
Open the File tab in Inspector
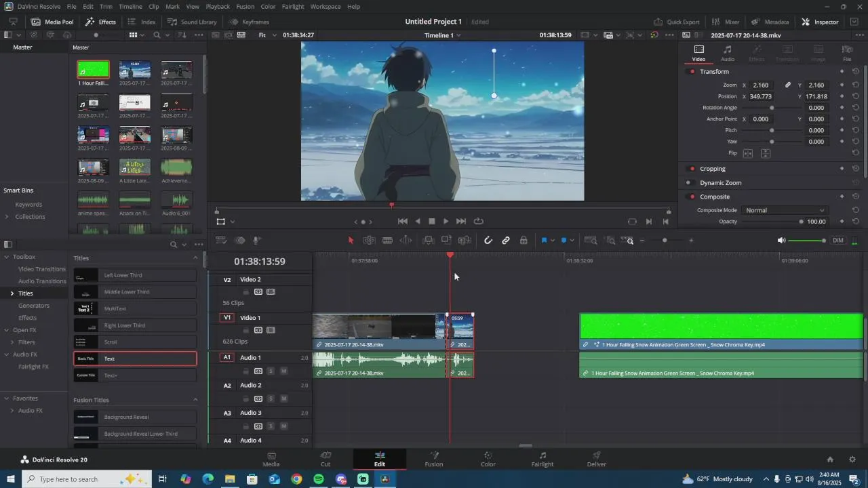coord(847,53)
